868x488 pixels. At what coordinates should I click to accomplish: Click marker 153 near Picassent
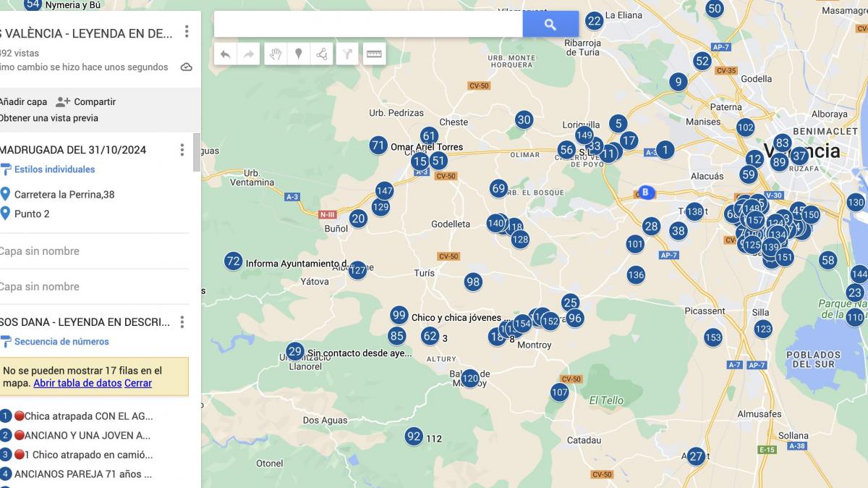pos(713,337)
